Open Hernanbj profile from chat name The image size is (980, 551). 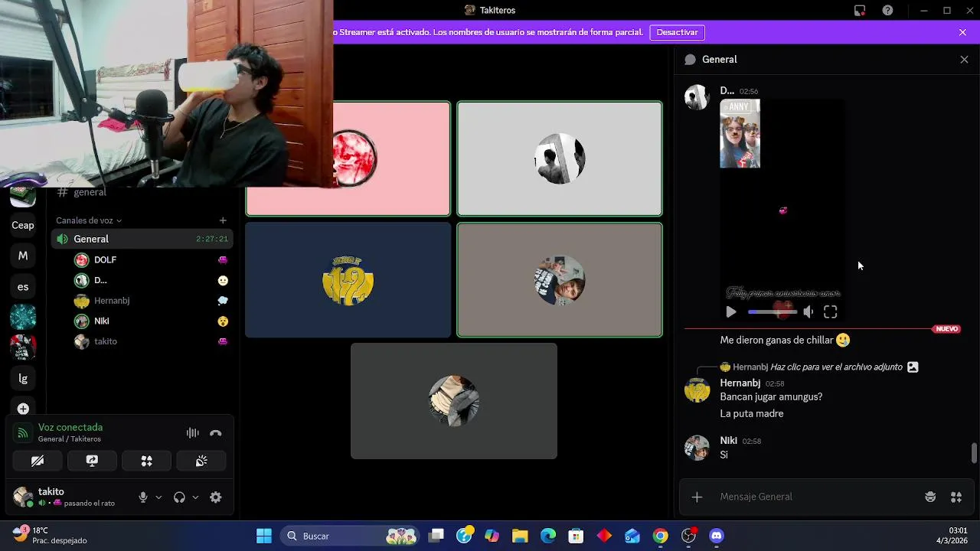(740, 383)
